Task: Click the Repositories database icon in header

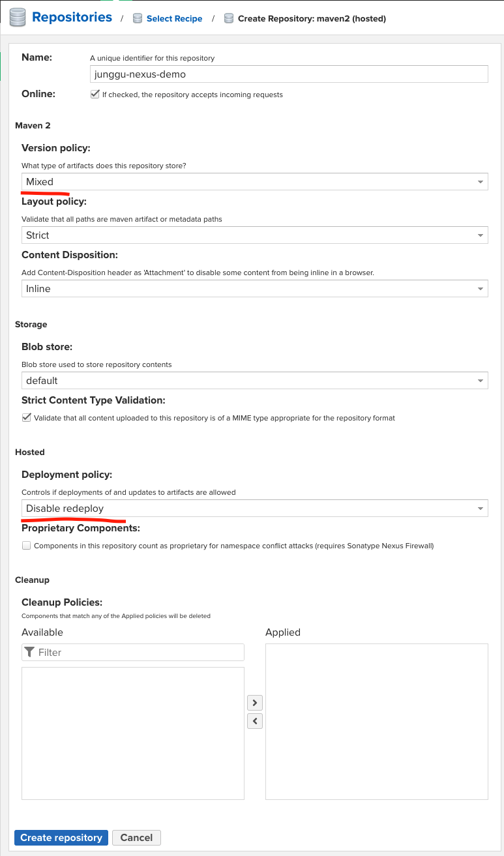Action: coord(18,18)
